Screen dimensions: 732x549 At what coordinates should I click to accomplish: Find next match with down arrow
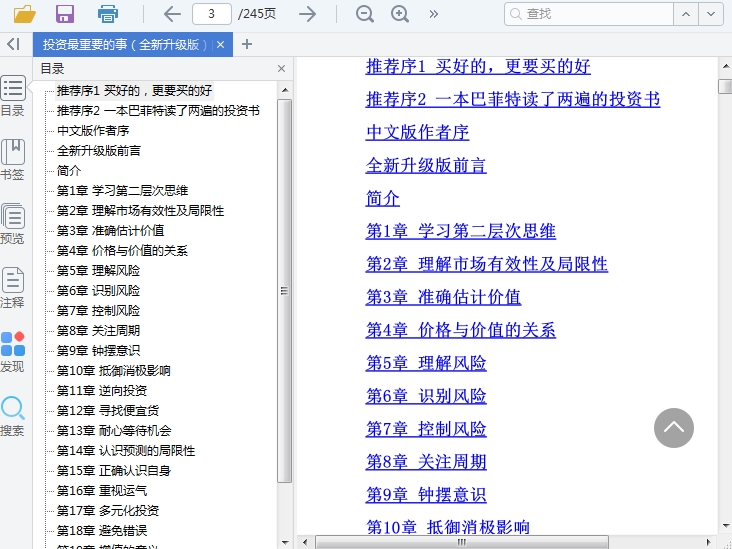point(711,14)
